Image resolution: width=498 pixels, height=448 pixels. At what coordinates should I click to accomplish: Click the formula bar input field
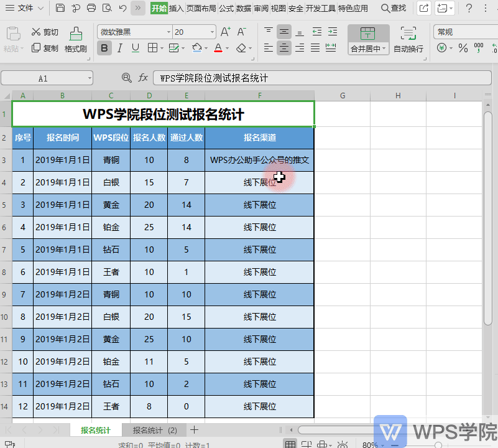click(322, 78)
